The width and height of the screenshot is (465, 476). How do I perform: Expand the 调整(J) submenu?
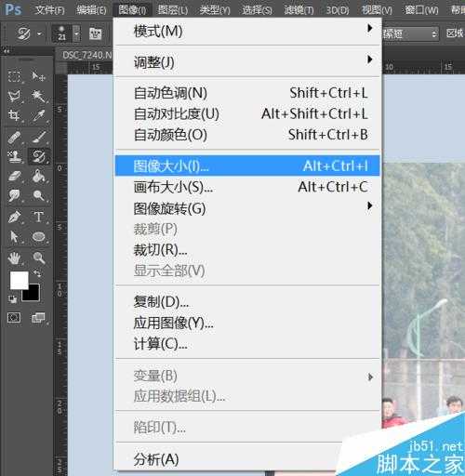coord(247,62)
